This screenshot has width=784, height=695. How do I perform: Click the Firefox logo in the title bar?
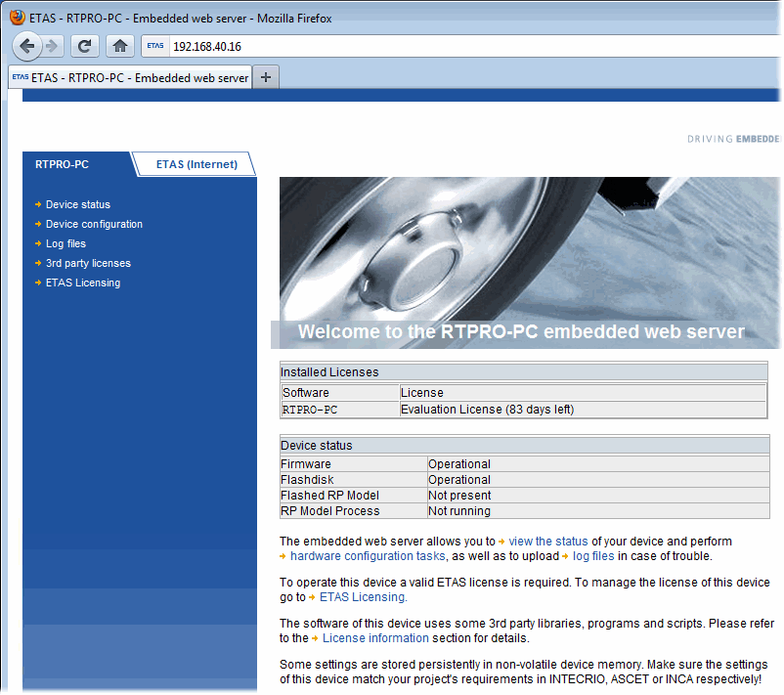point(18,18)
